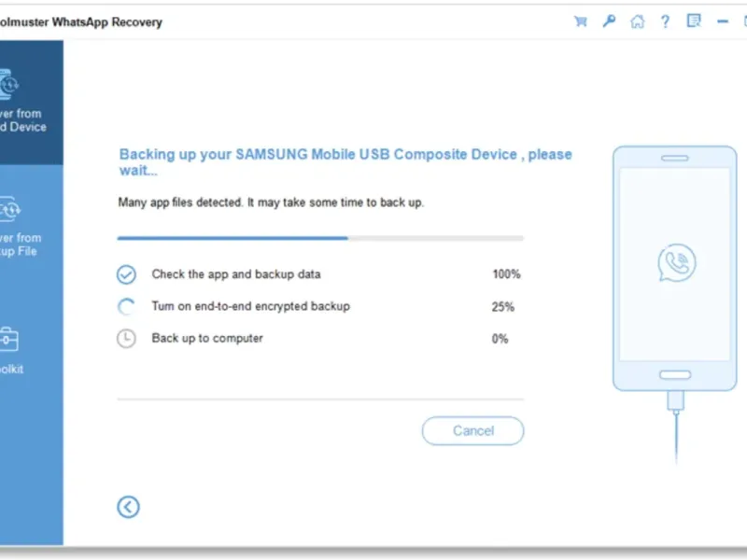Click 'Many app files detected' message

point(271,203)
